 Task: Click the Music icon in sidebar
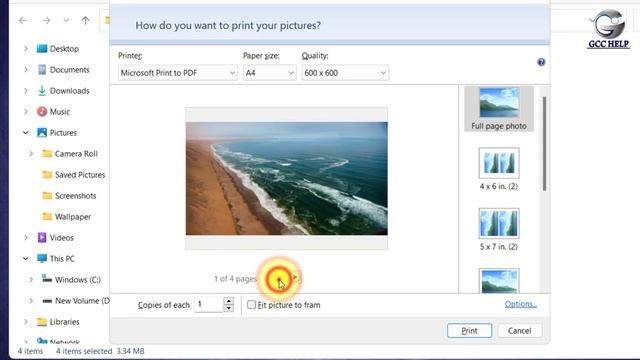(x=42, y=111)
